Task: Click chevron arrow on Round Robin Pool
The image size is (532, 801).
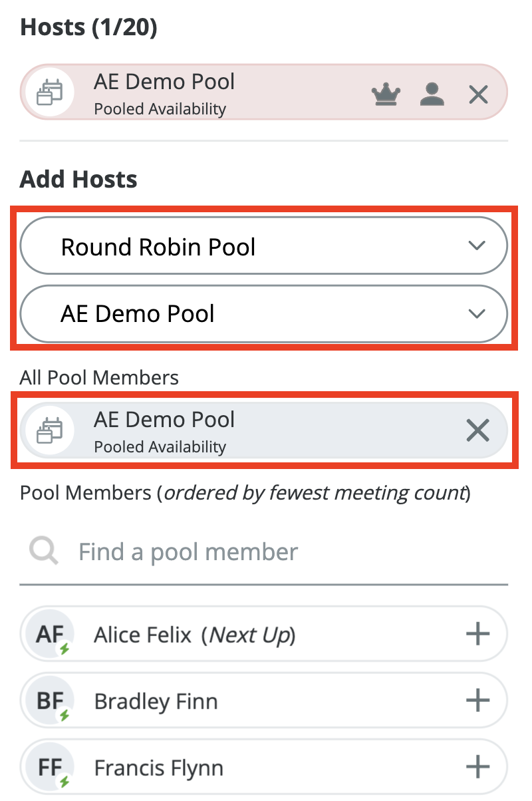Action: point(477,246)
